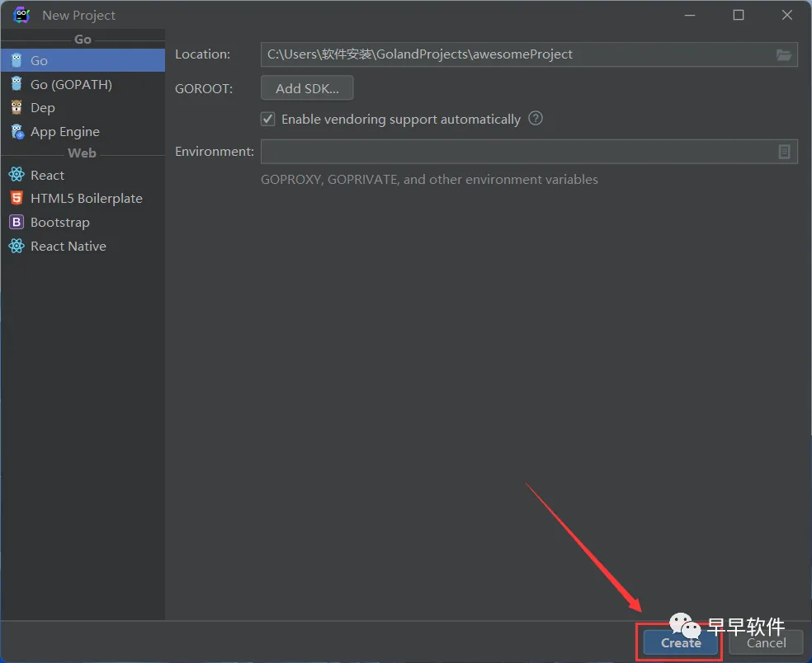Choose the Dep project type
Image resolution: width=812 pixels, height=663 pixels.
coord(83,108)
